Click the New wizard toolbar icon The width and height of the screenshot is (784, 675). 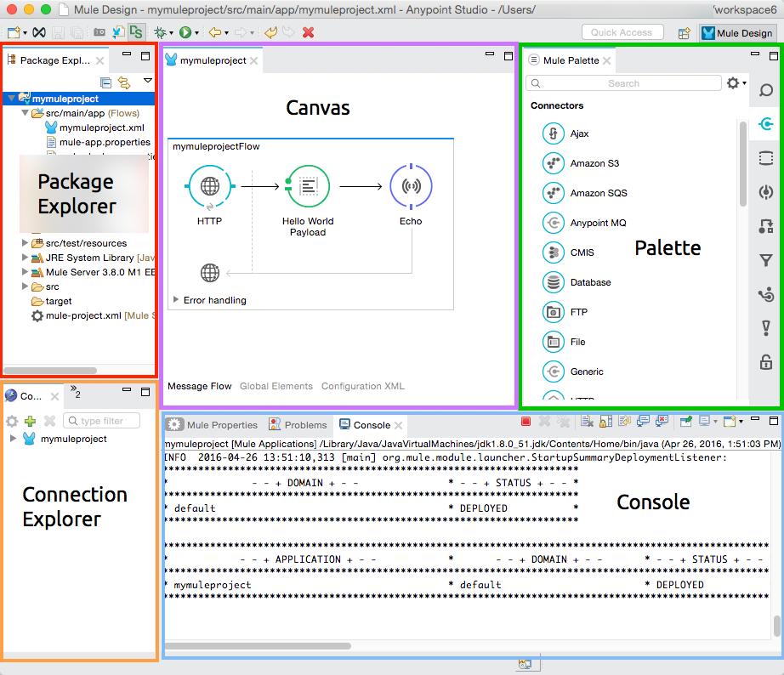coord(14,32)
